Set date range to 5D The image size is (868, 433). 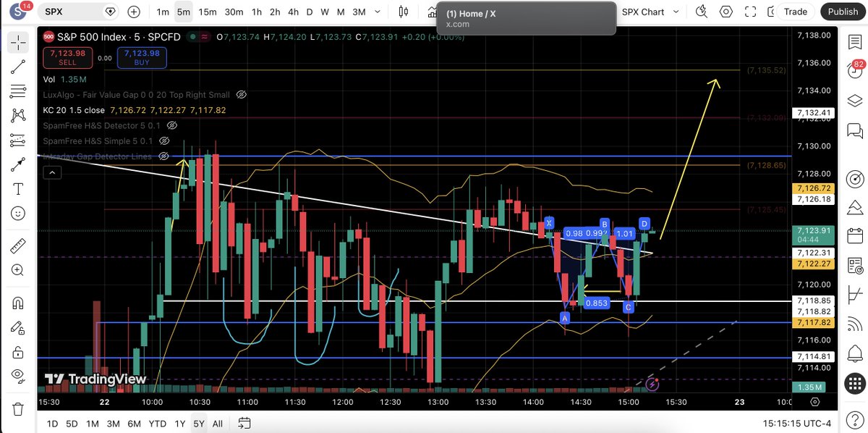72,423
